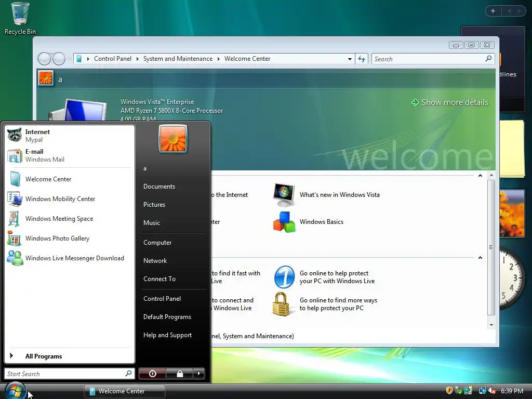Start Windows Photo Gallery

tap(69, 238)
